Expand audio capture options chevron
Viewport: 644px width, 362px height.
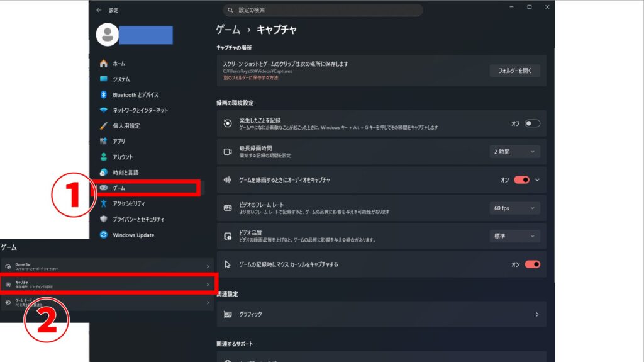point(537,180)
